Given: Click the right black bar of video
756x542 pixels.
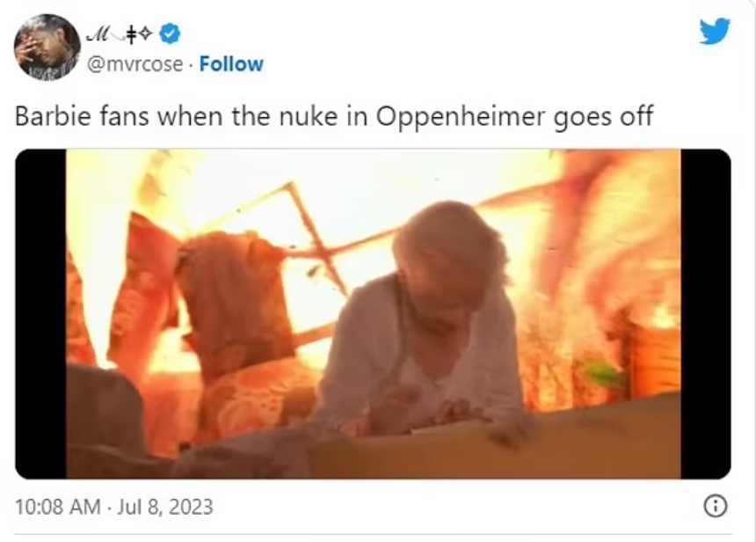Looking at the screenshot, I should point(706,314).
